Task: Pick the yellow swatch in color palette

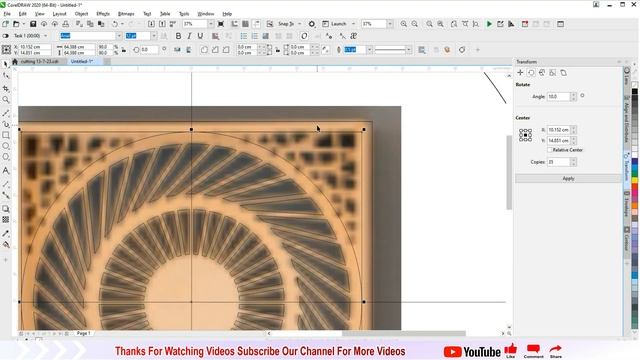Action: [x=635, y=180]
